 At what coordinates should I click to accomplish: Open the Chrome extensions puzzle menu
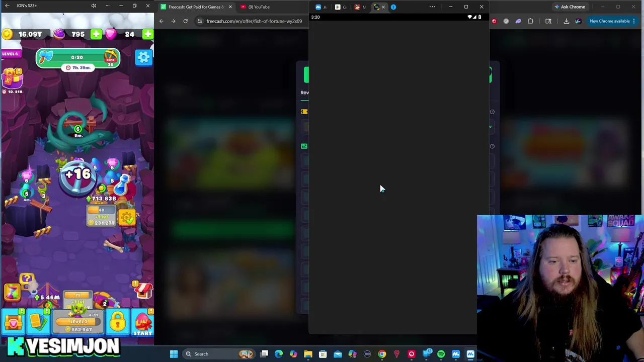[x=530, y=21]
